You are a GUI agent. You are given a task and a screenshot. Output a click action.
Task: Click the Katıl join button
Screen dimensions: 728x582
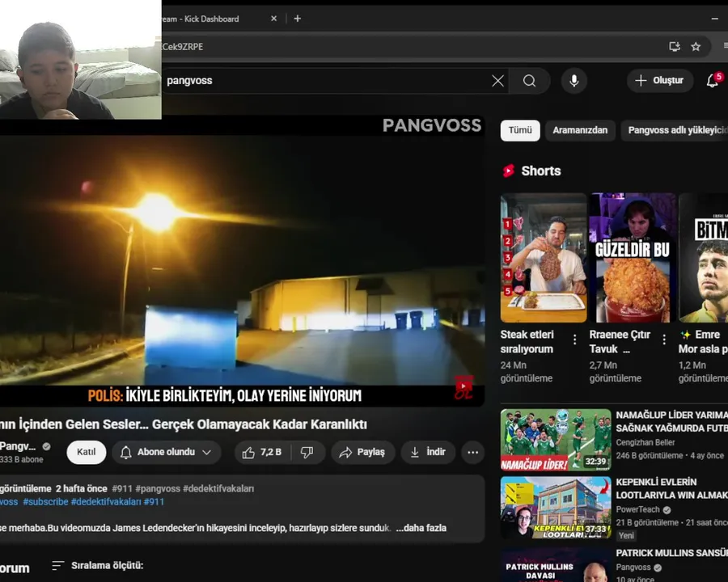click(x=87, y=452)
